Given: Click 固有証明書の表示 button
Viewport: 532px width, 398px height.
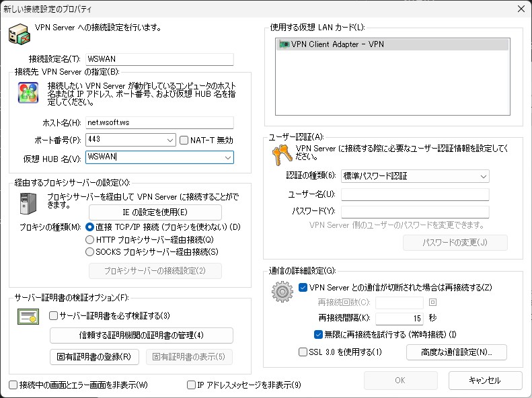Looking at the screenshot, I should tap(189, 357).
